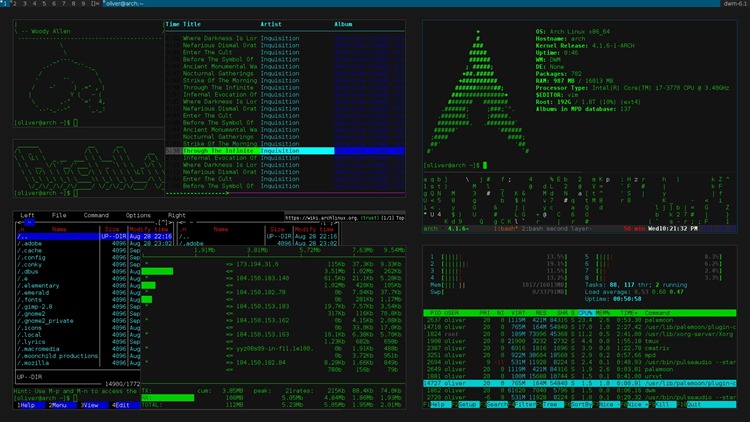Image resolution: width=750 pixels, height=422 pixels.
Task: Click the wiki.archlinux.org URL in status bar
Action: 321,218
